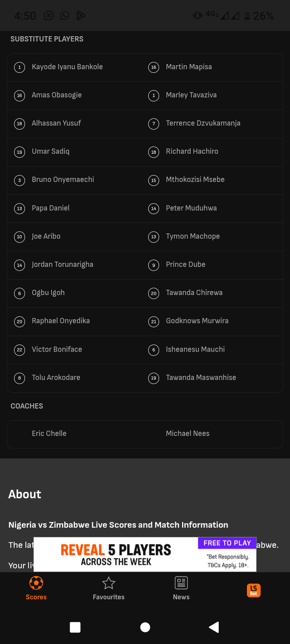Open Terrence Dzvukamanja player entry

(x=203, y=123)
